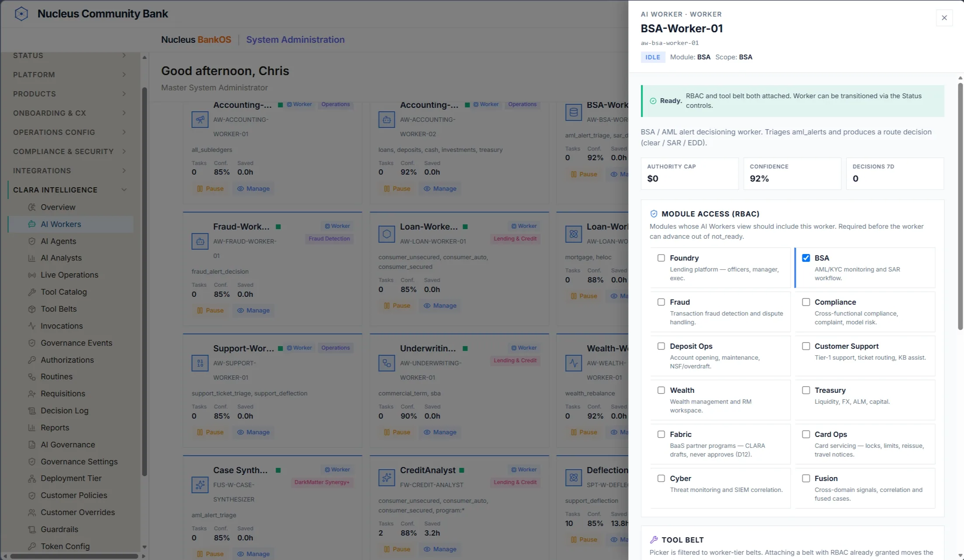Click the Live Operations broadcast sidebar icon
964x560 pixels.
pyautogui.click(x=32, y=275)
